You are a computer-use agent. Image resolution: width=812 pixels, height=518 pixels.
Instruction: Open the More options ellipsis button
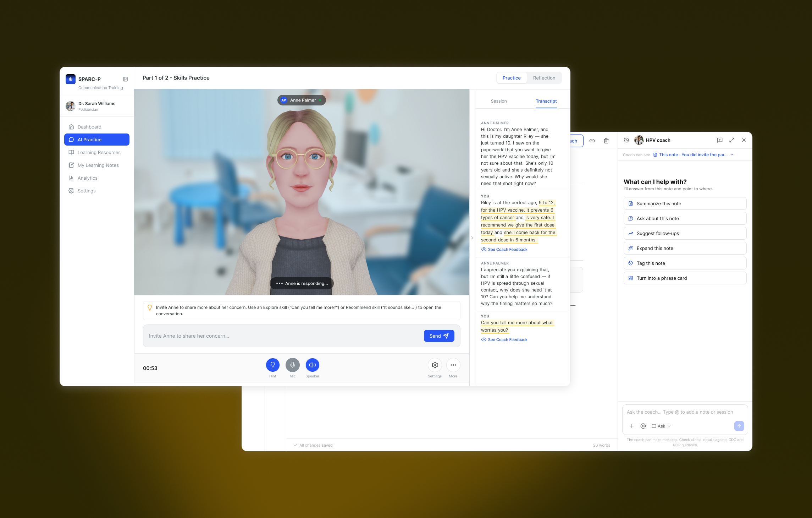click(x=453, y=365)
